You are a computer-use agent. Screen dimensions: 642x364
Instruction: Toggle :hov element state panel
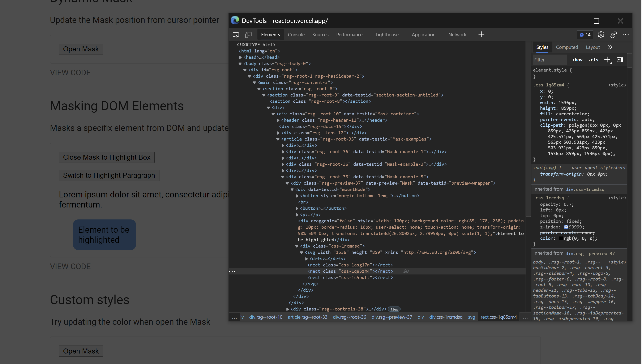pos(578,60)
